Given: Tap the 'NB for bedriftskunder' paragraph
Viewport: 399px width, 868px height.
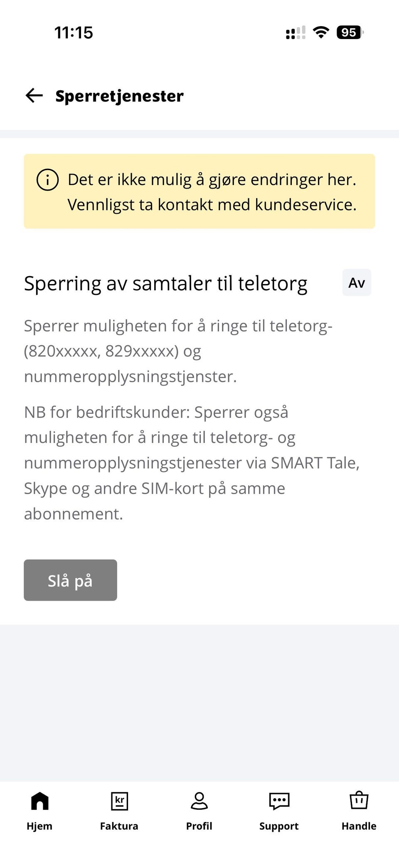Looking at the screenshot, I should [192, 463].
